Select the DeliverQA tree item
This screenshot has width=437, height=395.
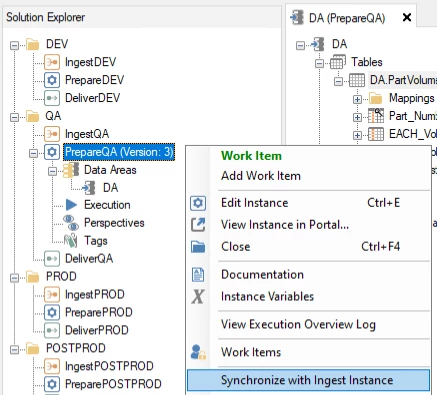(89, 259)
